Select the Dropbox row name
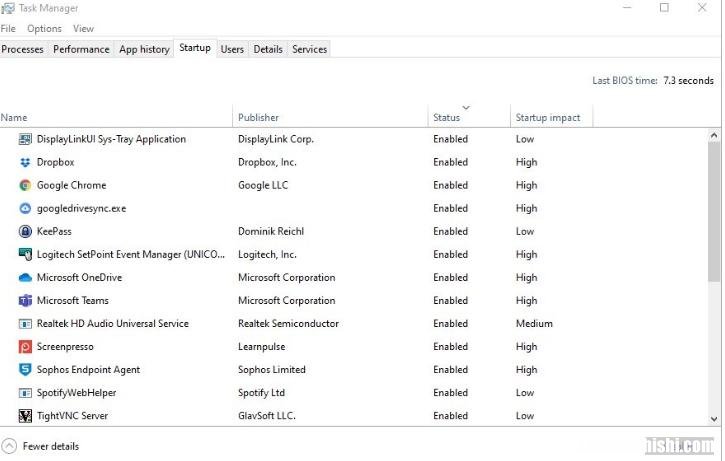The width and height of the screenshot is (725, 461). pyautogui.click(x=55, y=162)
